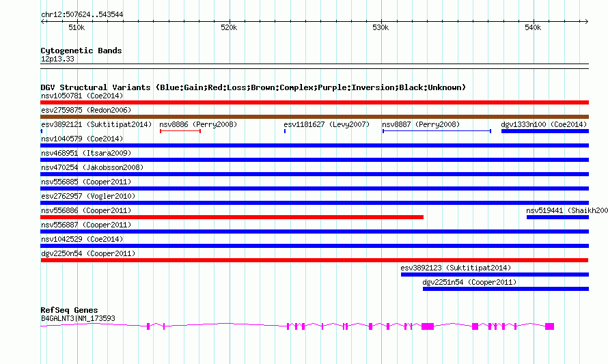Select the small blue esv1181627 marker

(285, 131)
